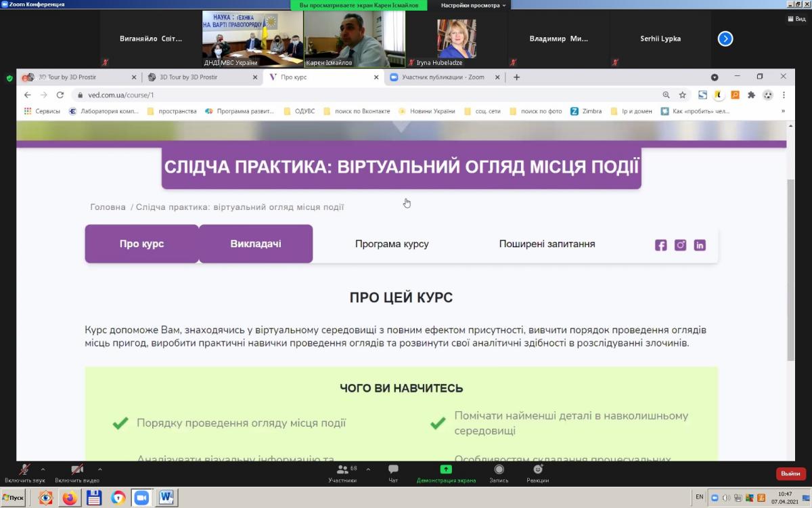Expand video options arrow next to camera
This screenshot has height=508, width=812.
click(x=99, y=469)
